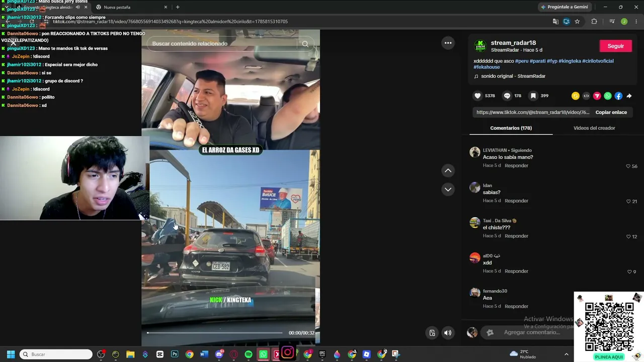Share the video on WhatsApp

click(608, 96)
